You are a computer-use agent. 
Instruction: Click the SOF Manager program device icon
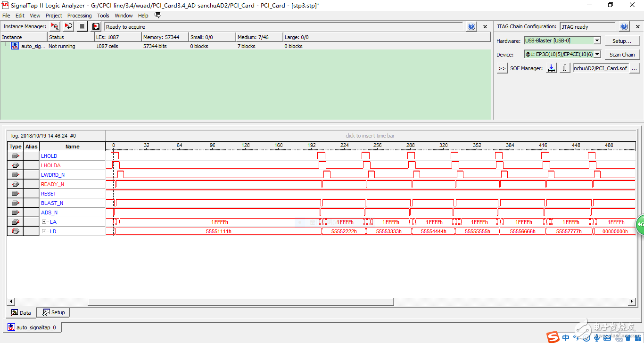point(551,68)
